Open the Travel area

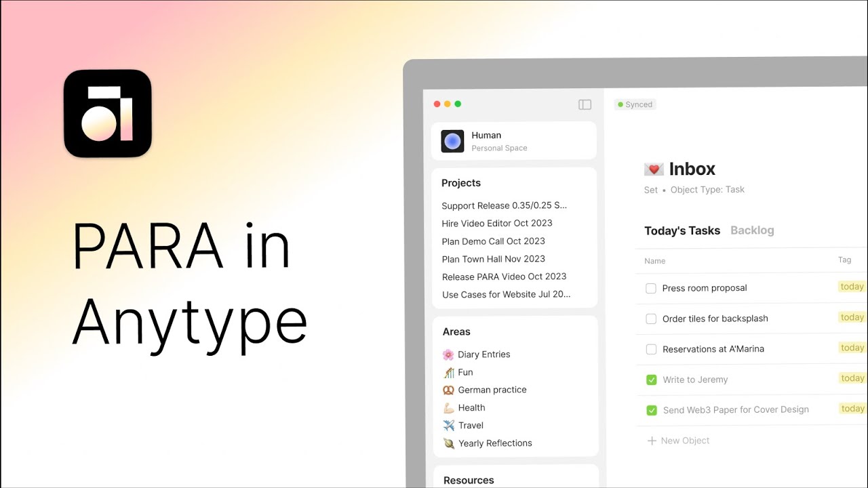pos(471,426)
